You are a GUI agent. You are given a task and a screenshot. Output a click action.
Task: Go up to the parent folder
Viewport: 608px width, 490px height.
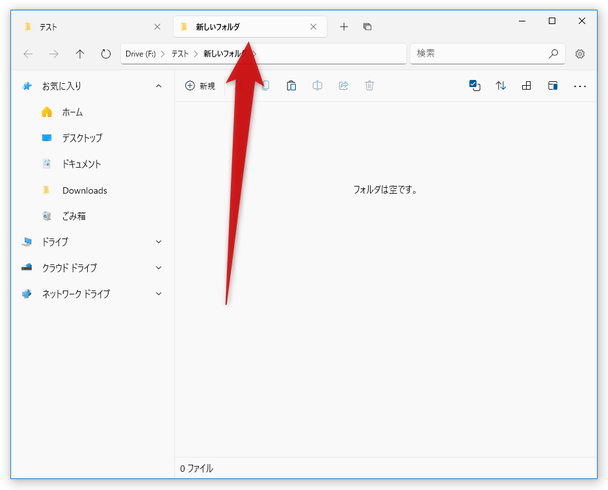(80, 54)
